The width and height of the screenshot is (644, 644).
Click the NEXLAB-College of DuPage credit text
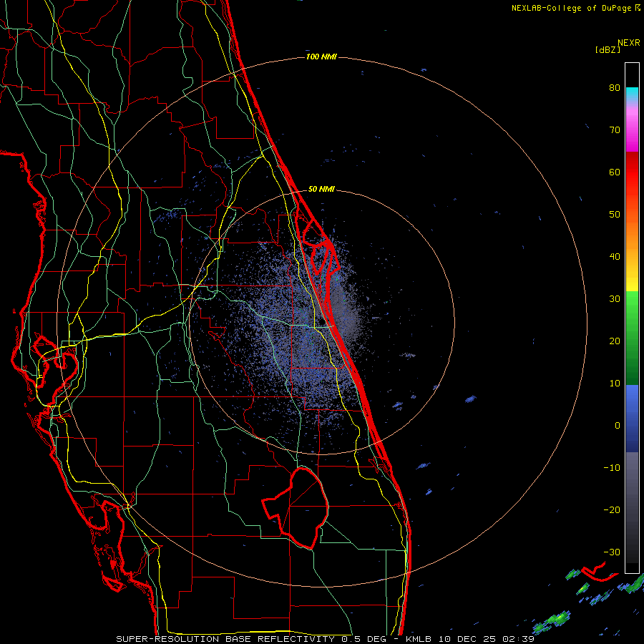571,8
